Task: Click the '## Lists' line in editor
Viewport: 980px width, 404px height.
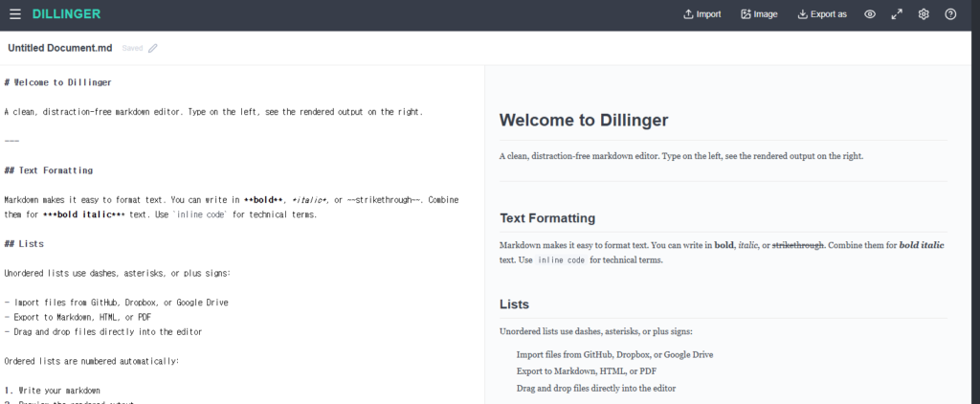Action: coord(24,244)
